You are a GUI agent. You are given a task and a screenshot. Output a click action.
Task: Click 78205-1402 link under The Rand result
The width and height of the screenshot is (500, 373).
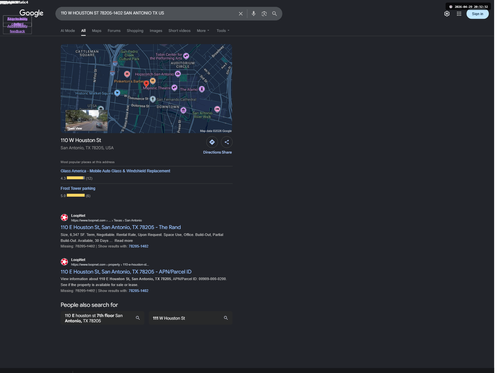point(139,246)
